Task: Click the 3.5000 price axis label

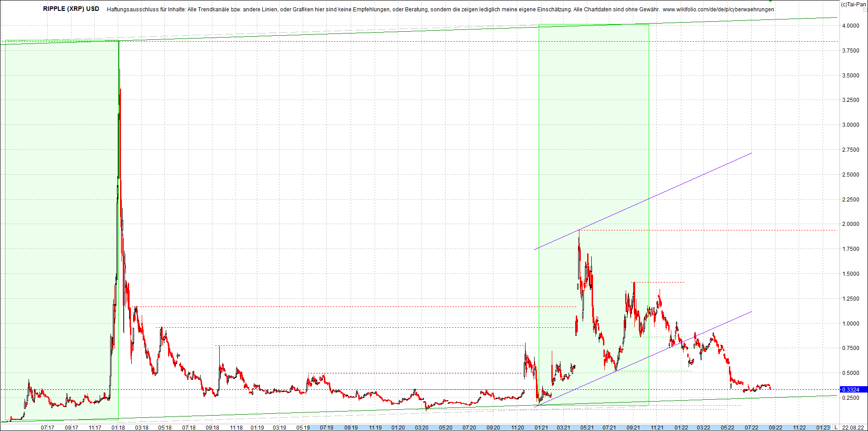Action: [850, 76]
